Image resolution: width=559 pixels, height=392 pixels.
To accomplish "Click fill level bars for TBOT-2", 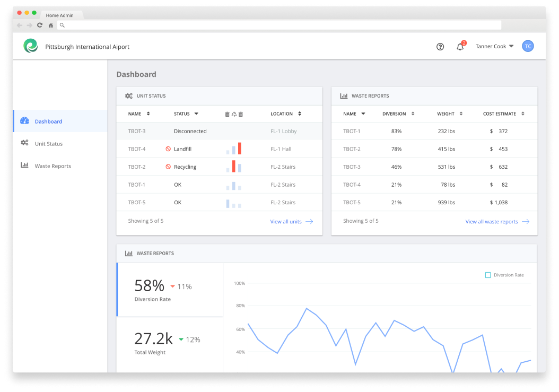I will (234, 166).
